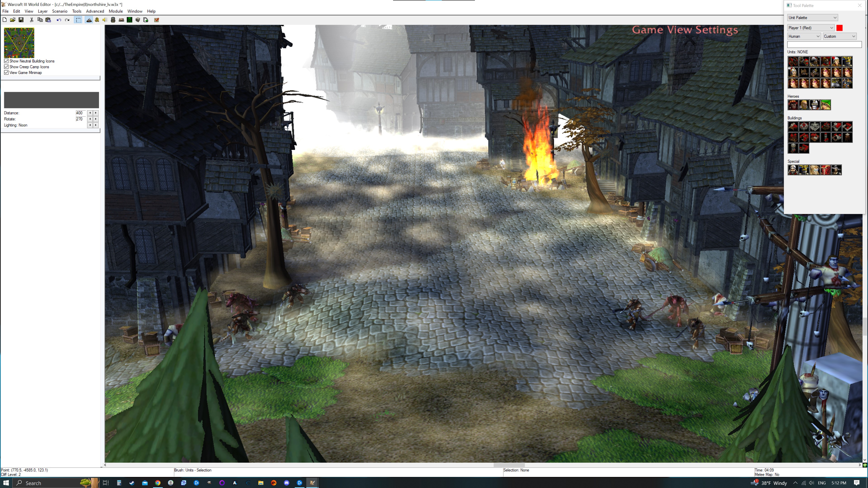Open a map using the Open folder icon

point(12,20)
